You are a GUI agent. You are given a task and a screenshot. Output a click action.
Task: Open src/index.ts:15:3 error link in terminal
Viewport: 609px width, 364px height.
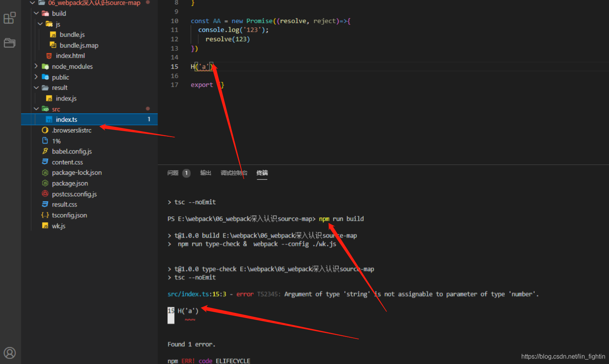[x=197, y=294]
